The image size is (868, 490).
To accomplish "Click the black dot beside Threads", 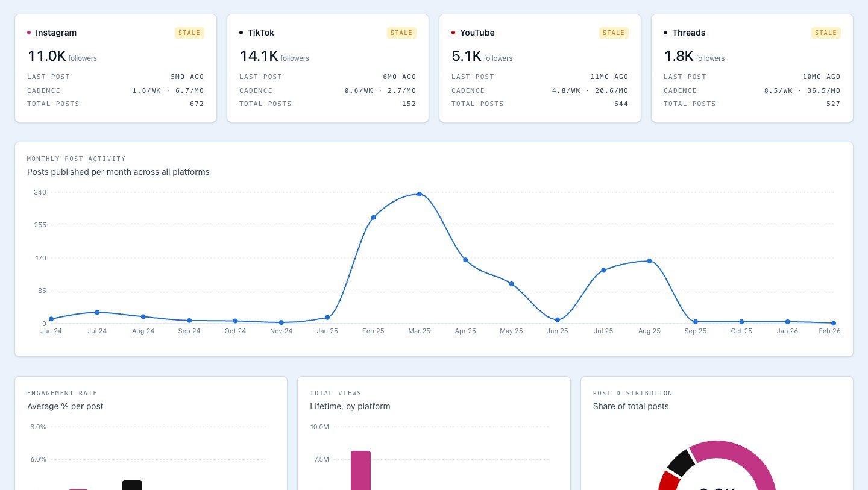I will [x=665, y=33].
